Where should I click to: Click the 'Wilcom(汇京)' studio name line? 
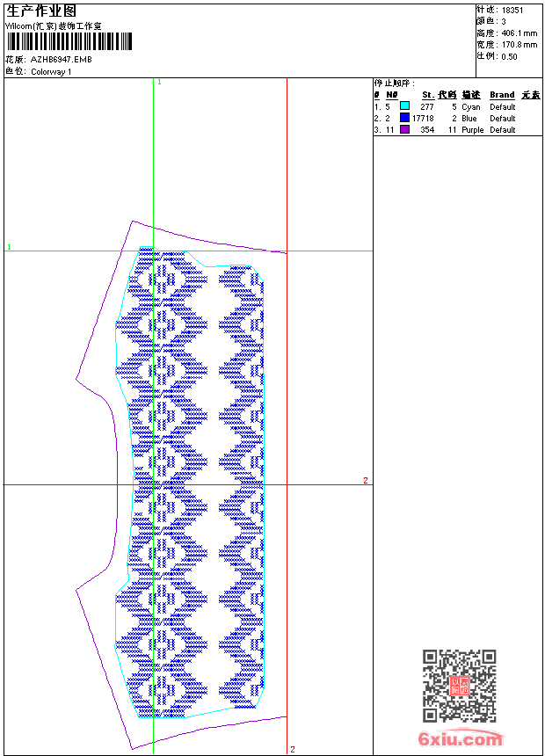(x=54, y=26)
